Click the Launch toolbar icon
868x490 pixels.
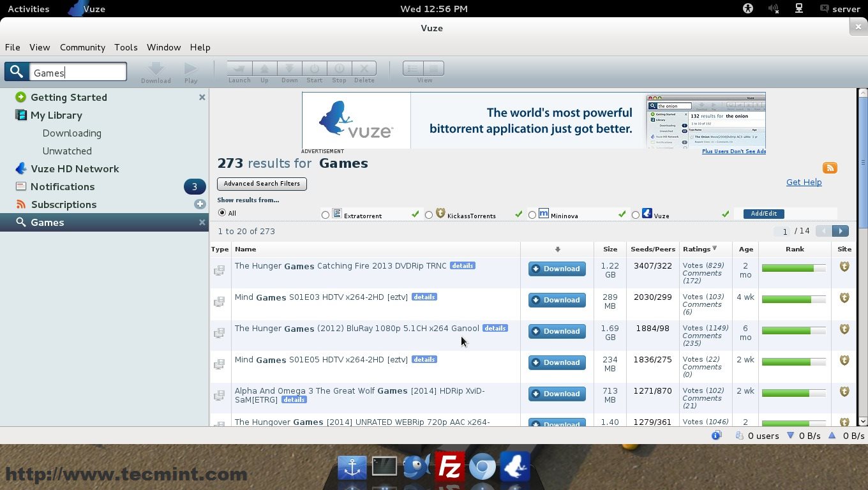pos(239,69)
